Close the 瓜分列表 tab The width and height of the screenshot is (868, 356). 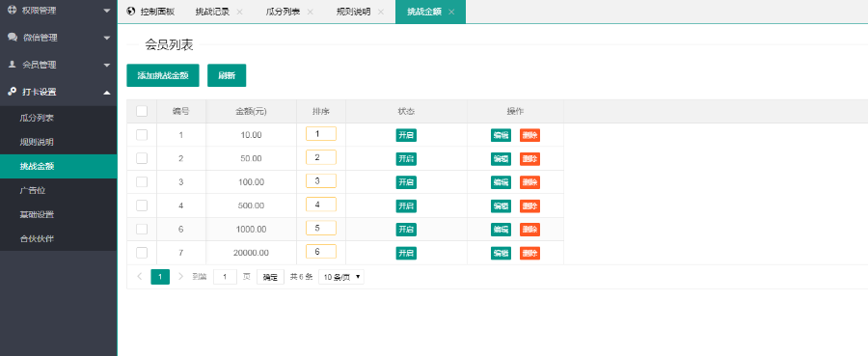(x=310, y=12)
